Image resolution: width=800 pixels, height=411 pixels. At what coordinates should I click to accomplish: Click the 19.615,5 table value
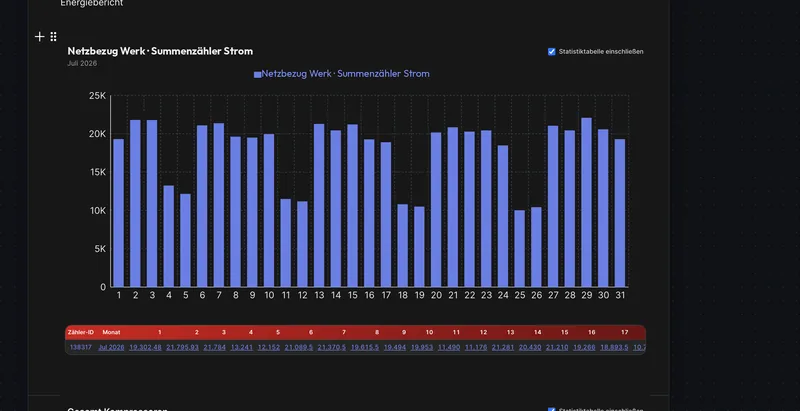coord(365,347)
